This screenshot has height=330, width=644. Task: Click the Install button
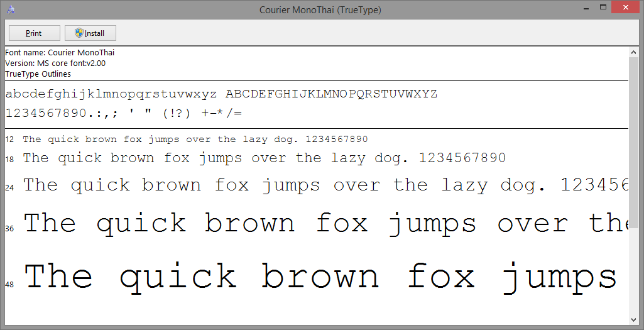pos(90,33)
